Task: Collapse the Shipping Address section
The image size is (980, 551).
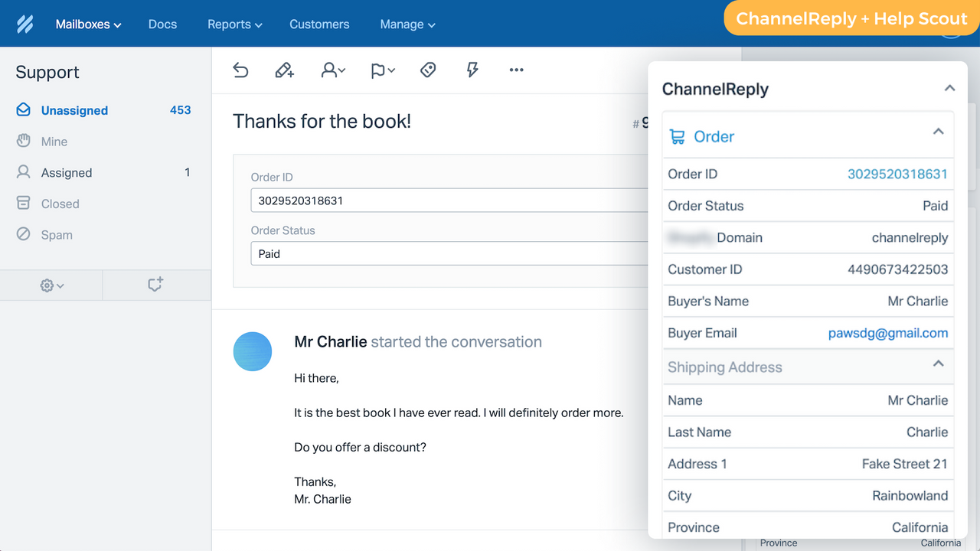Action: point(939,365)
